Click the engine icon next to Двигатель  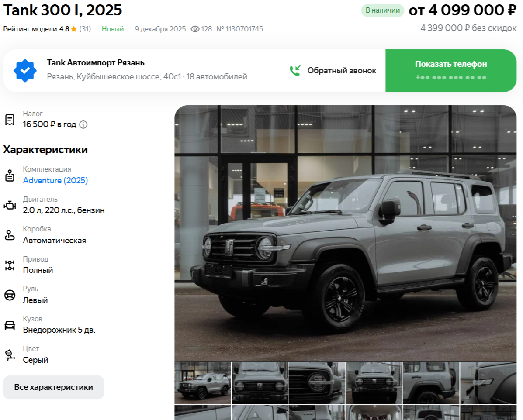click(10, 205)
